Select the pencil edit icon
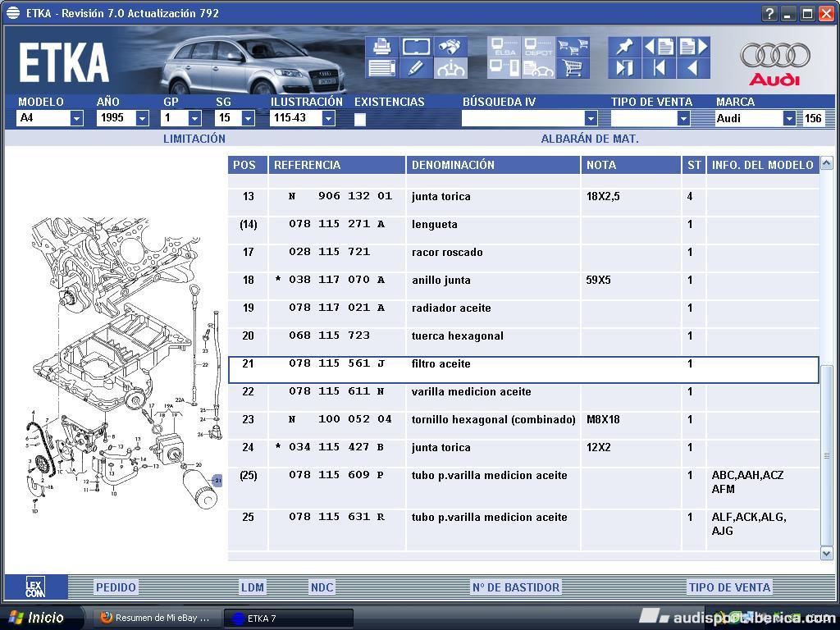The width and height of the screenshot is (840, 630). point(416,68)
